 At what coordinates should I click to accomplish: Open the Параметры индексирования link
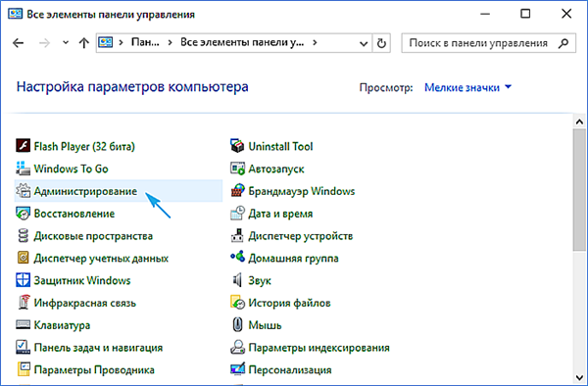click(318, 348)
